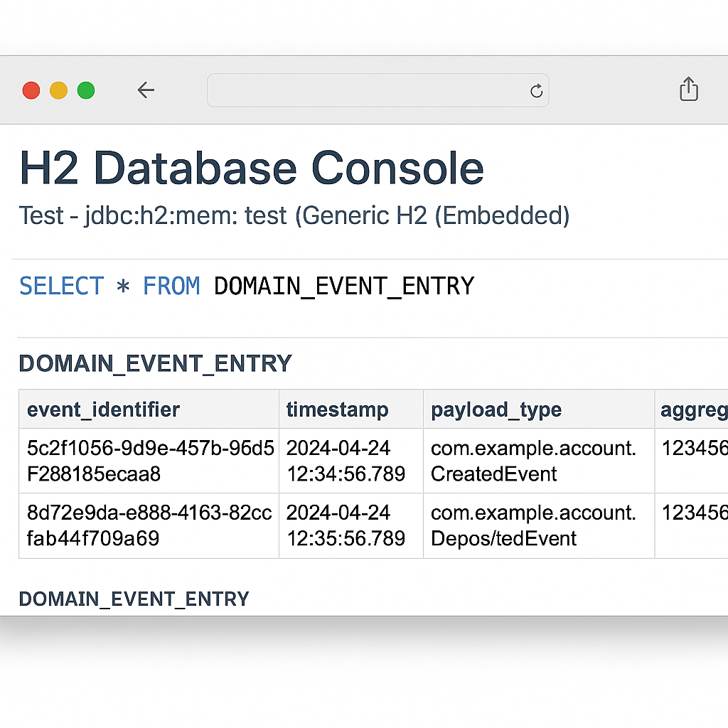Image resolution: width=728 pixels, height=728 pixels.
Task: Click the red close traffic light
Action: [x=30, y=90]
